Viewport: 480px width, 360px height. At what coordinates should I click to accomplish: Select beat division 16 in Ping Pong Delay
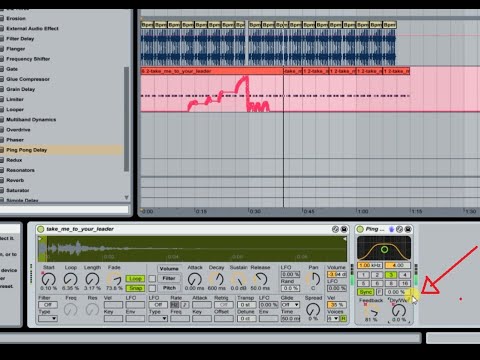(x=404, y=283)
